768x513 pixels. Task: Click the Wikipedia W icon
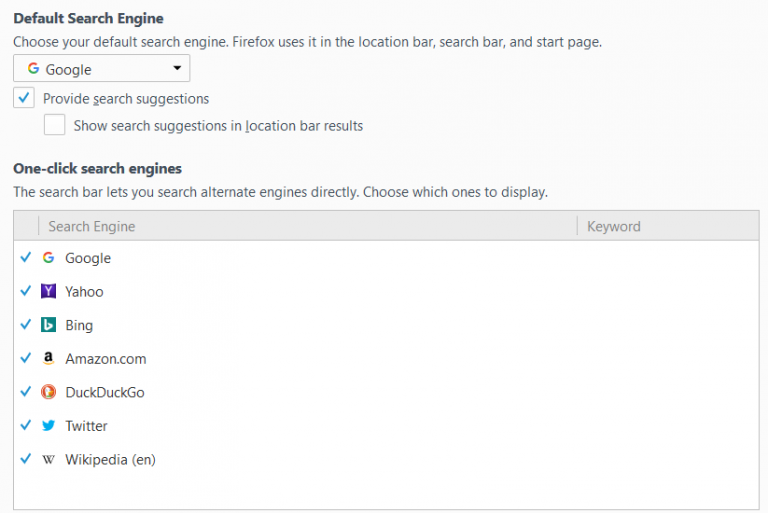tap(48, 460)
